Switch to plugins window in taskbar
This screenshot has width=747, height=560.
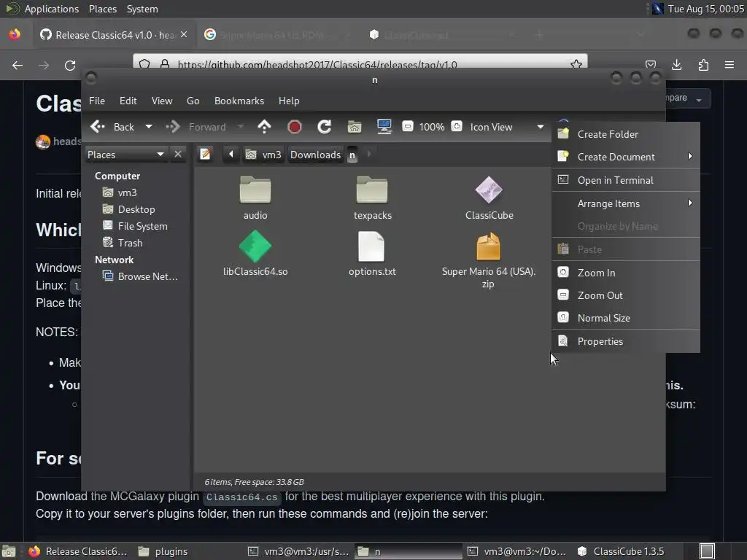(163, 551)
